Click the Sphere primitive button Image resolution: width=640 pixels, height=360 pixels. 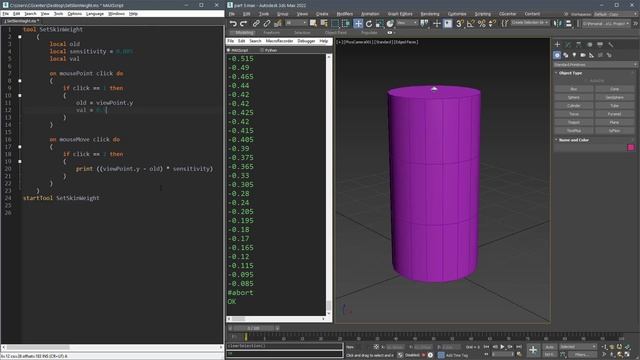[573, 98]
